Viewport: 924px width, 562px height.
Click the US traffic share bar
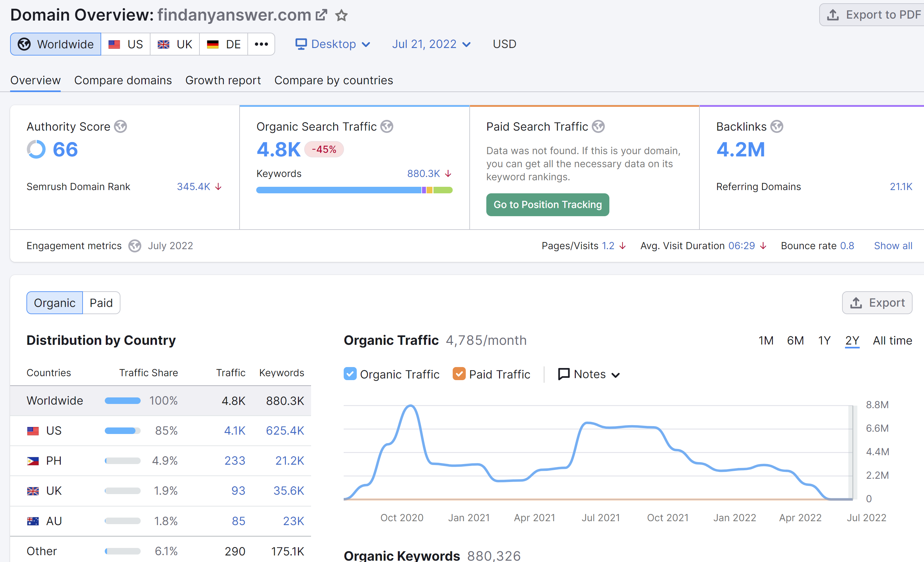[x=123, y=431]
